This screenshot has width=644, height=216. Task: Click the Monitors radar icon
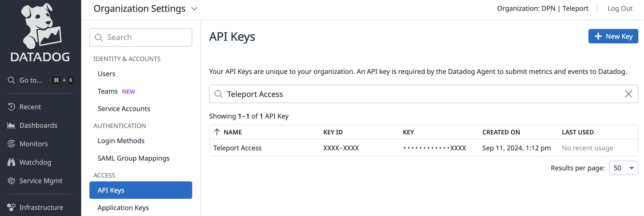(x=11, y=144)
